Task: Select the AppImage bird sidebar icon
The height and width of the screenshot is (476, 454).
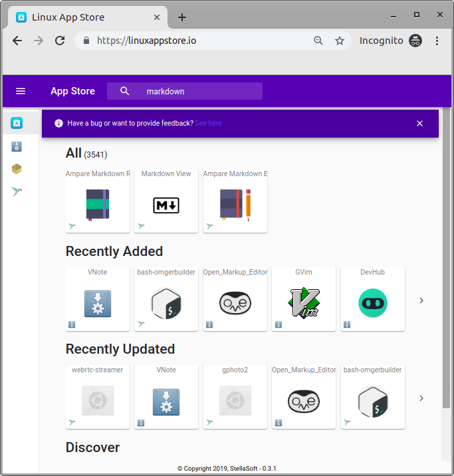Action: pos(17,192)
